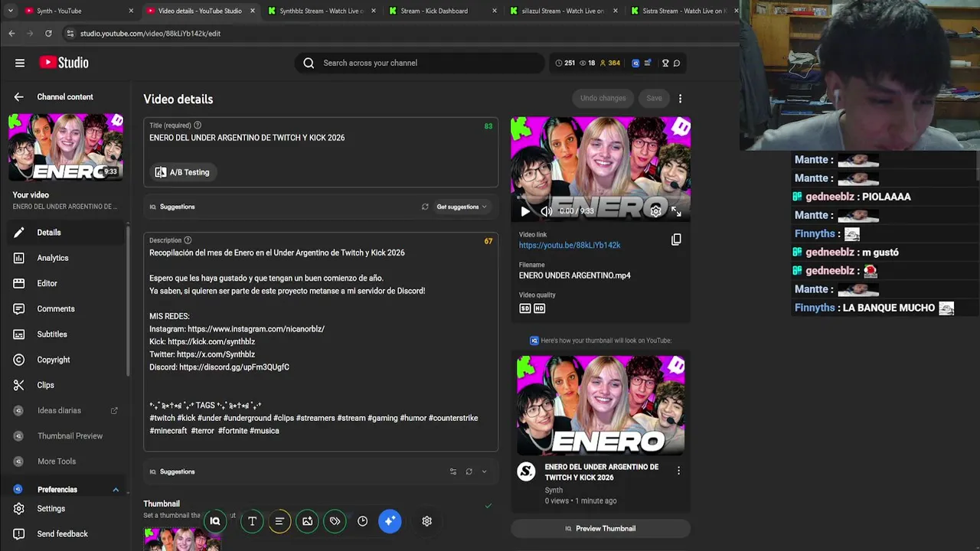
Task: Open the thumbnail image generator icon
Action: click(x=307, y=521)
